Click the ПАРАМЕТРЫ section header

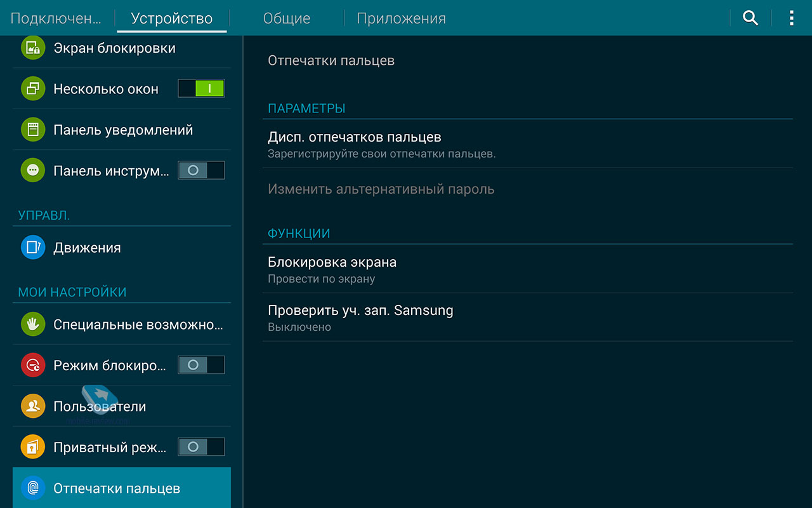click(306, 109)
